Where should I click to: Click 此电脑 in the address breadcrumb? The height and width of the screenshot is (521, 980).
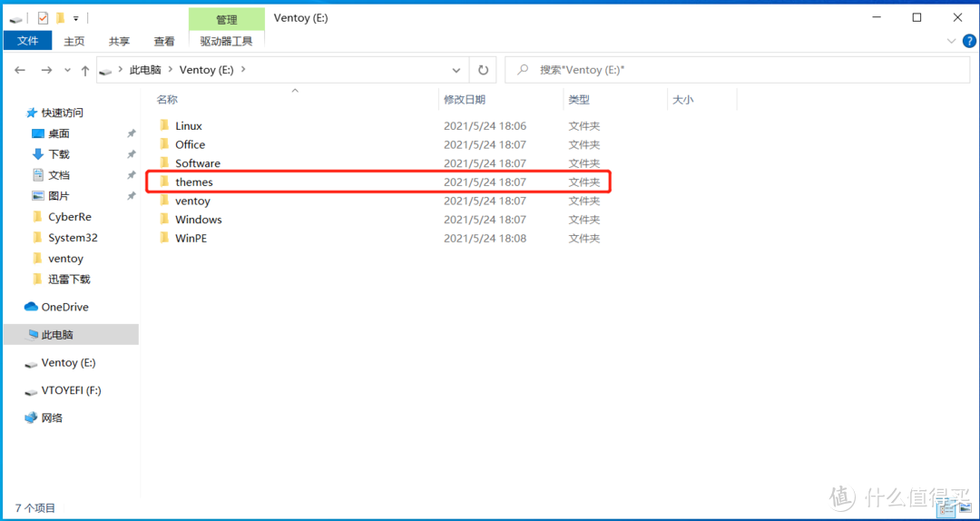tap(144, 70)
